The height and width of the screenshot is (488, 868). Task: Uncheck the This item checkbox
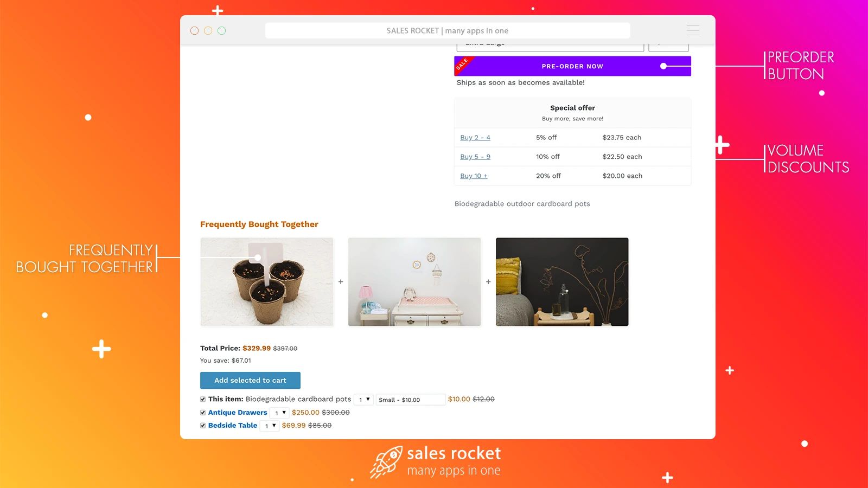(x=203, y=399)
